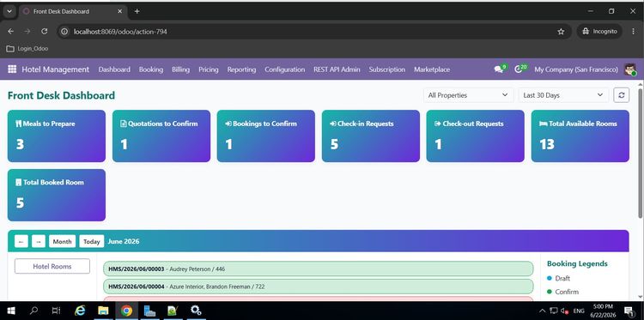Open the Windows Start menu

pyautogui.click(x=11, y=311)
